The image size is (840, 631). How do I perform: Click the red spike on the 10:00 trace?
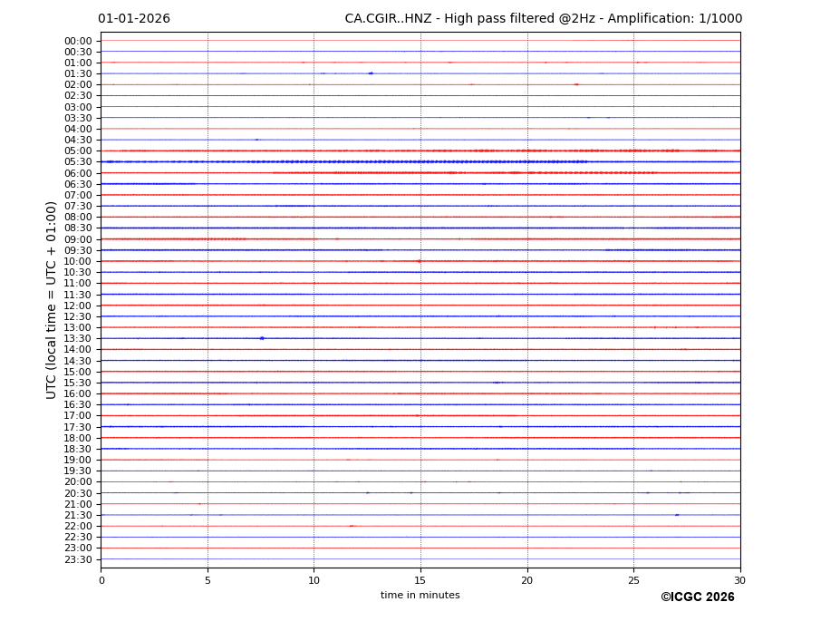pos(419,261)
